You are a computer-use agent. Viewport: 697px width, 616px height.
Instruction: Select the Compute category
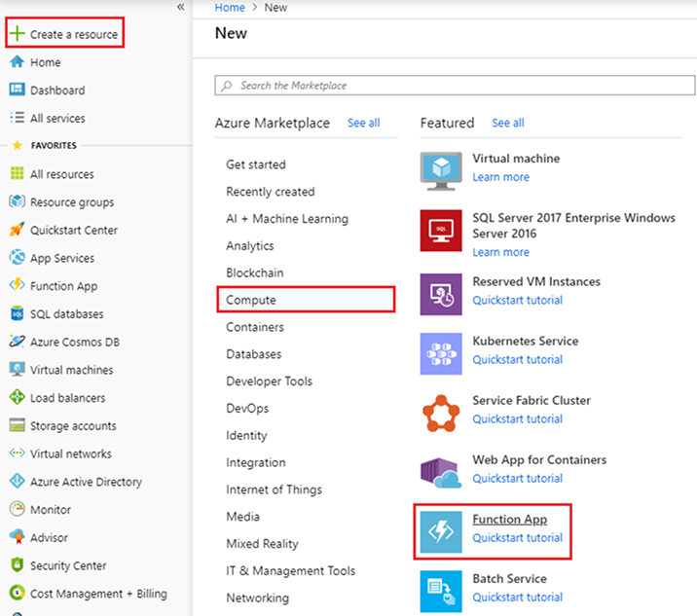tap(306, 300)
